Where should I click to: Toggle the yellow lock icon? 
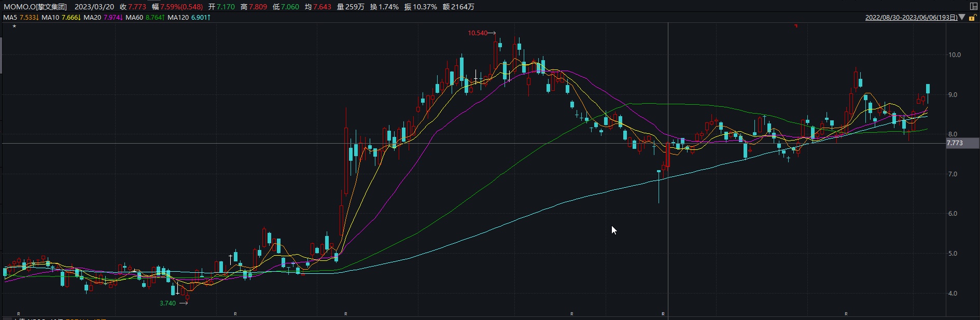tap(972, 18)
